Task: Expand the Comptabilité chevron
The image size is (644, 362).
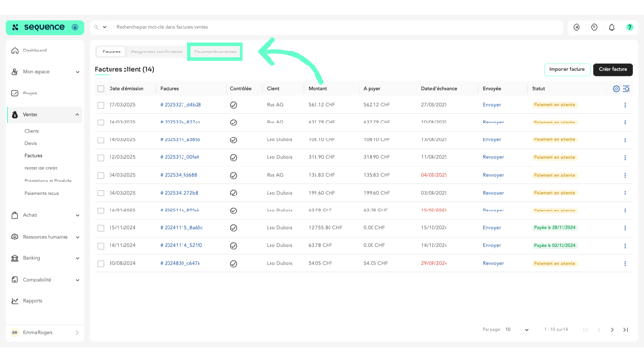Action: coord(77,280)
